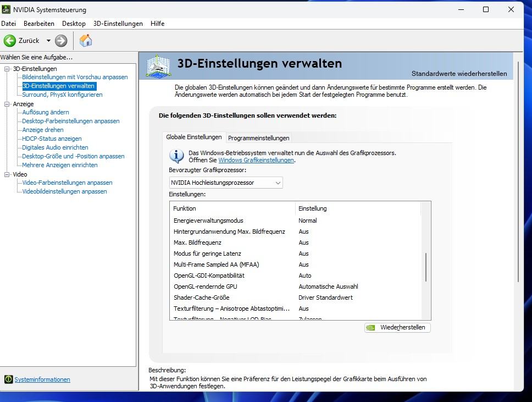Select Texturfilterung – Anisotrope Abtastoptimierung row
The width and height of the screenshot is (532, 402).
click(x=295, y=309)
